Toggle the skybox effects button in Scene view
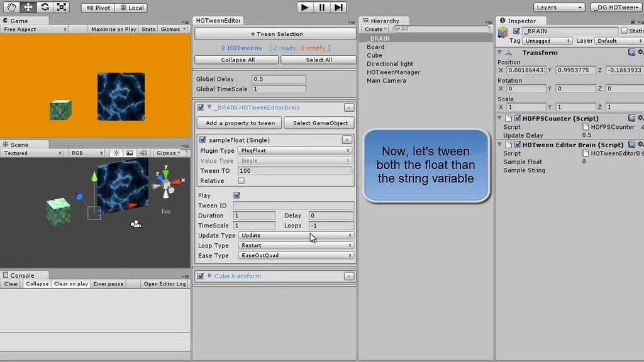The height and width of the screenshot is (362, 644). tap(128, 152)
